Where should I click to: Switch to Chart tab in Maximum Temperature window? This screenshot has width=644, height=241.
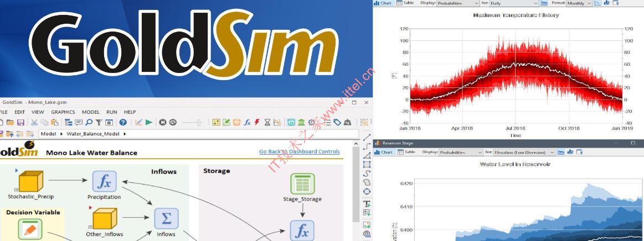coord(383,3)
